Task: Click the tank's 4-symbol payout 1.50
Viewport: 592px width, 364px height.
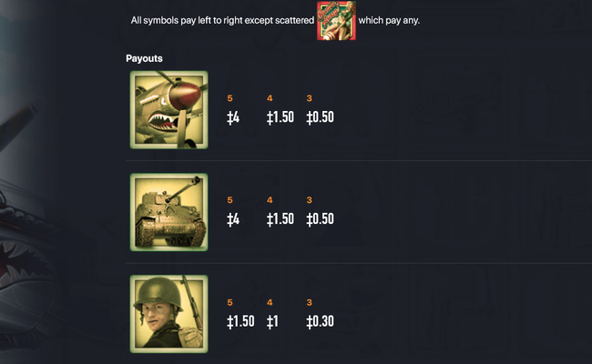Action: (x=281, y=219)
